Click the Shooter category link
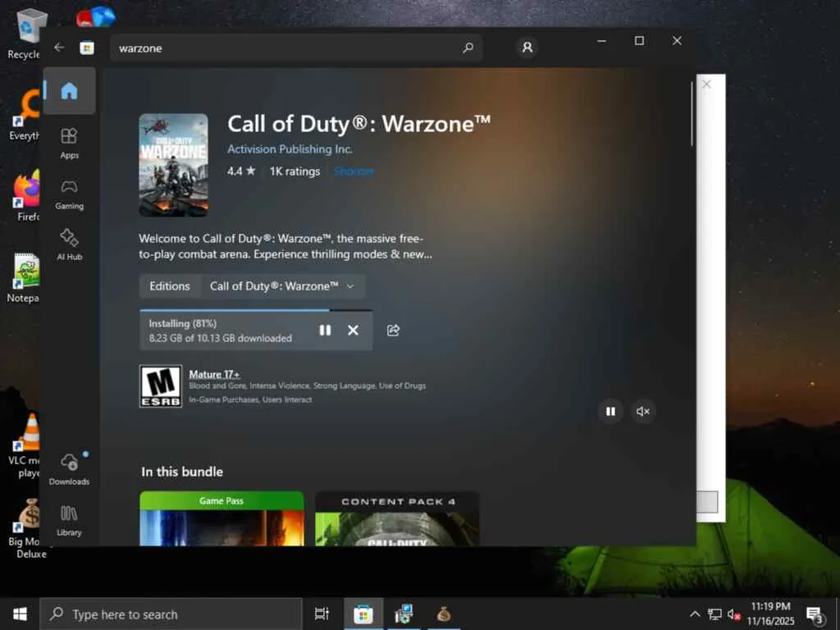The image size is (840, 630). 354,171
